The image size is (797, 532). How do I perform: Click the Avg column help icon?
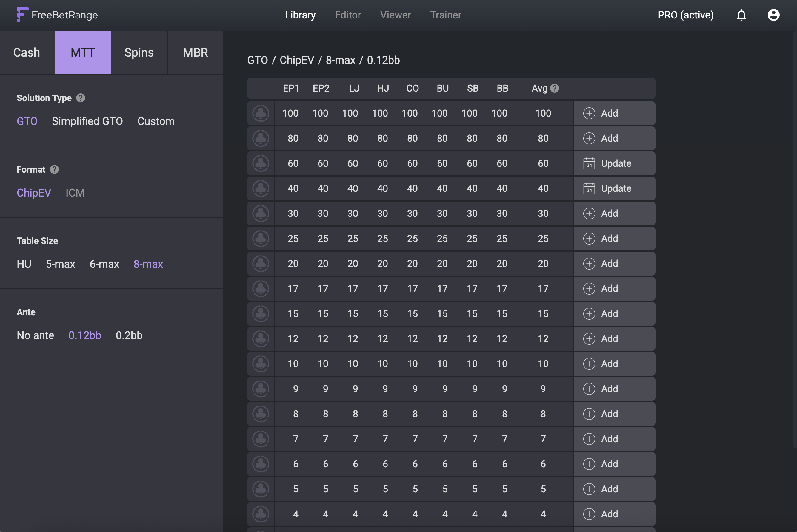pos(554,88)
